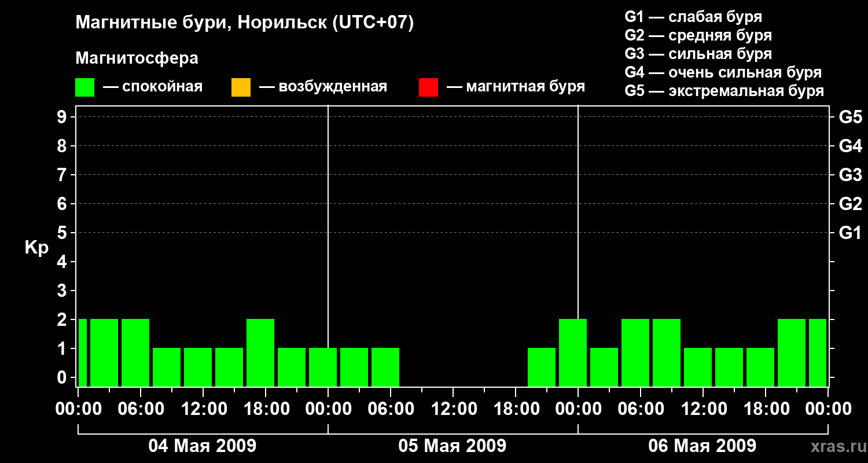This screenshot has height=463, width=868.
Task: Click the '06 Мая 2009' date label
Action: 703,446
